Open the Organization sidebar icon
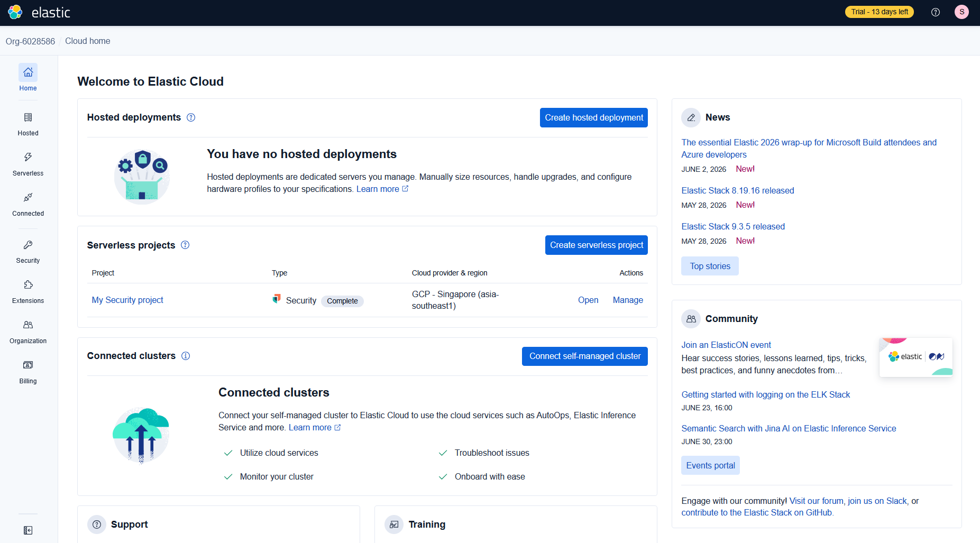The width and height of the screenshot is (980, 543). pos(28,325)
